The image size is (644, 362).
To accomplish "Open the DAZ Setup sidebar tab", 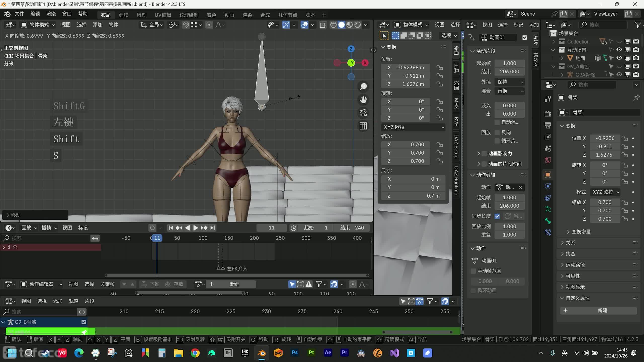I will click(456, 147).
